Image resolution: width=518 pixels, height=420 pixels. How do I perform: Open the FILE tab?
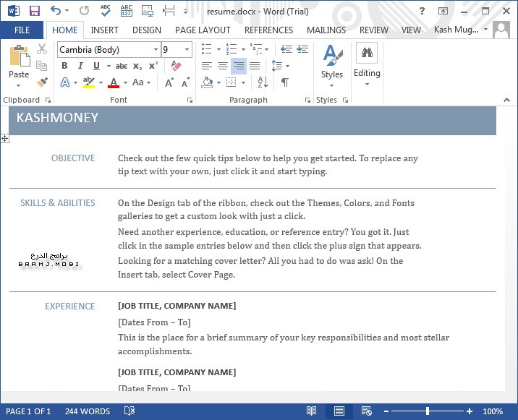click(x=22, y=30)
